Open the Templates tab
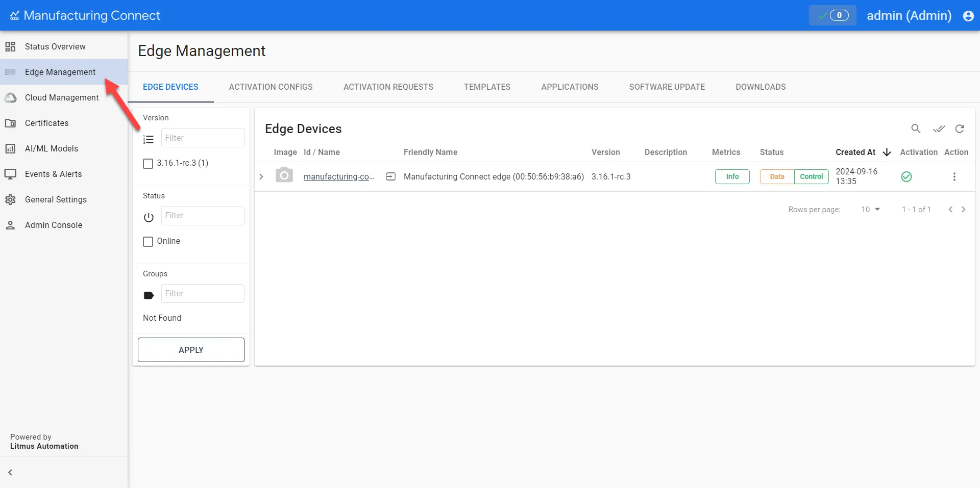 click(x=487, y=87)
